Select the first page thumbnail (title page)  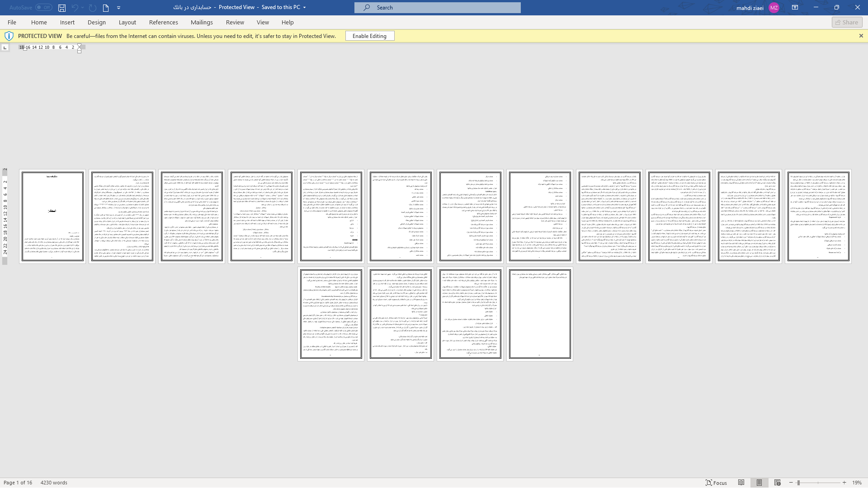pyautogui.click(x=52, y=216)
